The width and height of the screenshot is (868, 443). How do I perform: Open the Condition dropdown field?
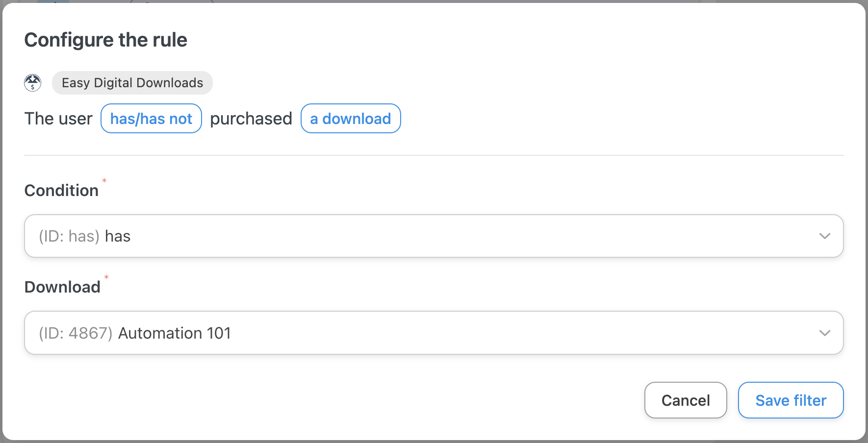pyautogui.click(x=422, y=236)
